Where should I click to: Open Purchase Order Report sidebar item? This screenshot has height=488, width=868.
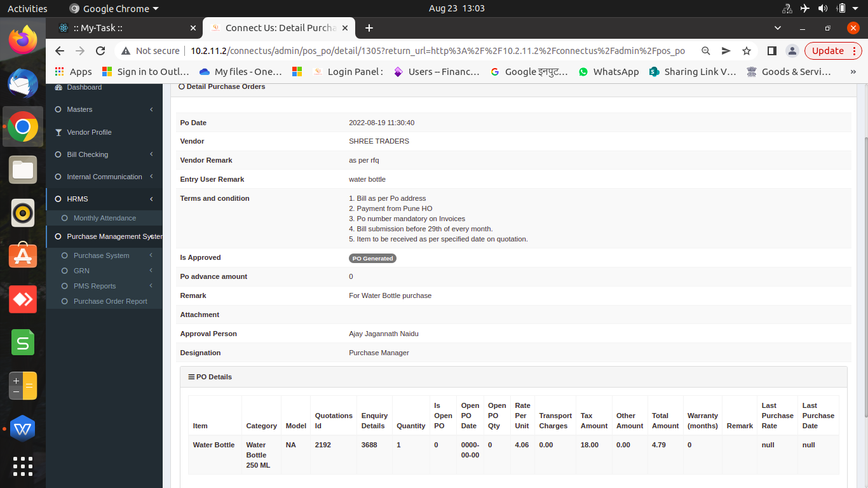click(x=104, y=301)
